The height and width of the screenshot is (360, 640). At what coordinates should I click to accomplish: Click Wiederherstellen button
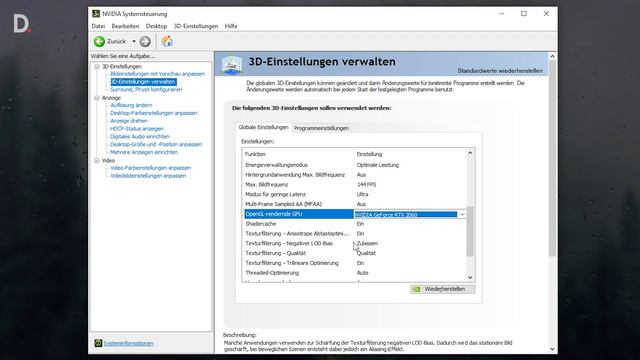point(443,289)
